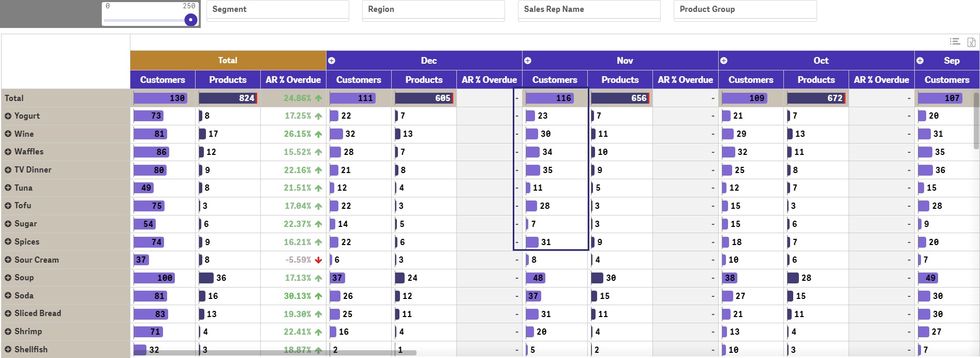
Task: Expand the Wine row
Action: 8,134
